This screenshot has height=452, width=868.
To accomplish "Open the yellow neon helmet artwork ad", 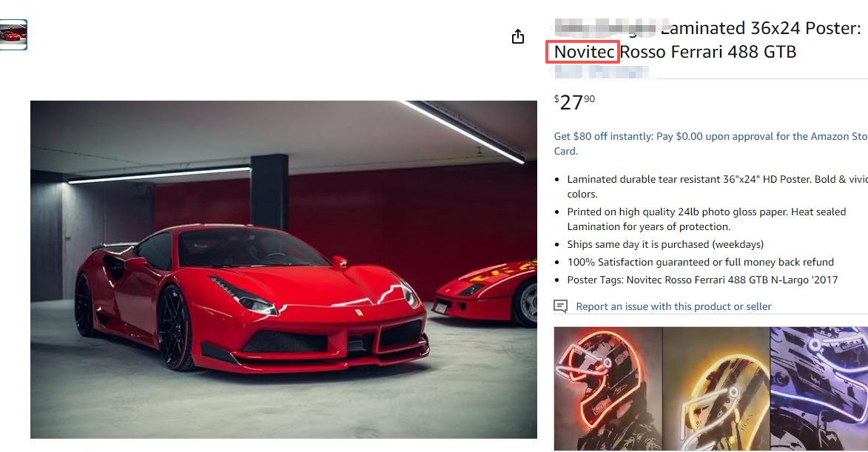I will (x=716, y=388).
